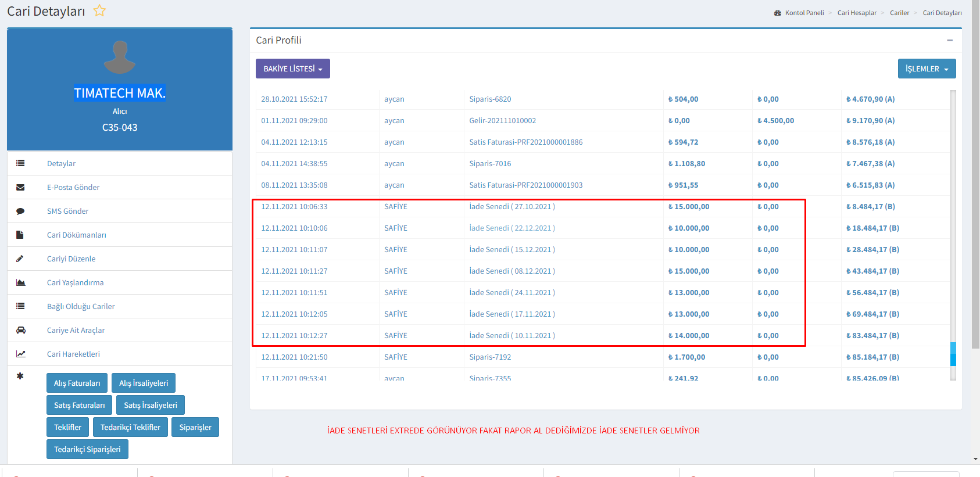Screen dimensions: 980x477
Task: Open the Siparis-7016 transaction link
Action: pyautogui.click(x=490, y=163)
